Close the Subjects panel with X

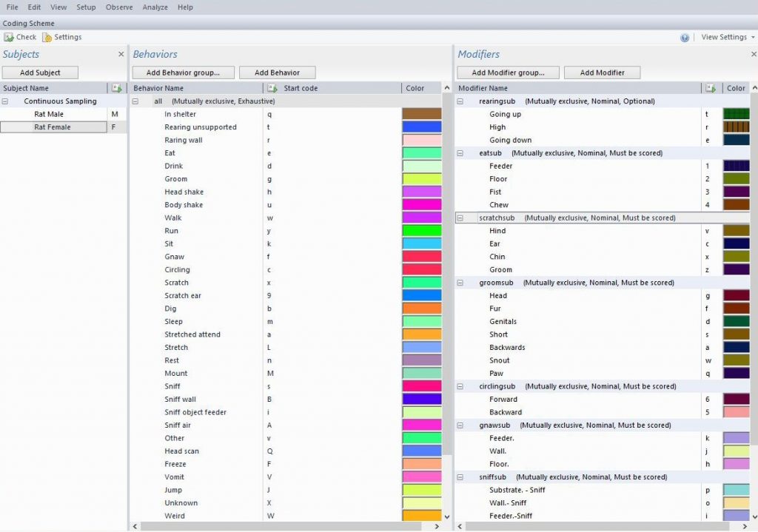(x=121, y=54)
